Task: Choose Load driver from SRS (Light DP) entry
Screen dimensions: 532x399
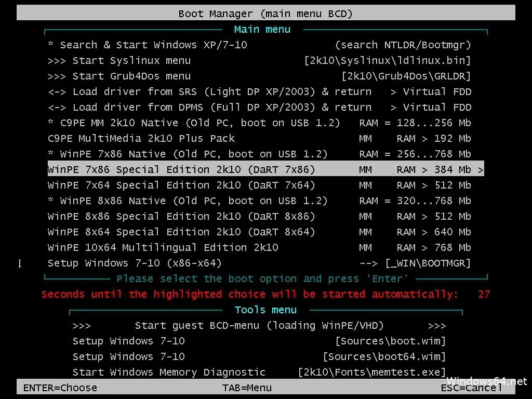Action: point(260,91)
